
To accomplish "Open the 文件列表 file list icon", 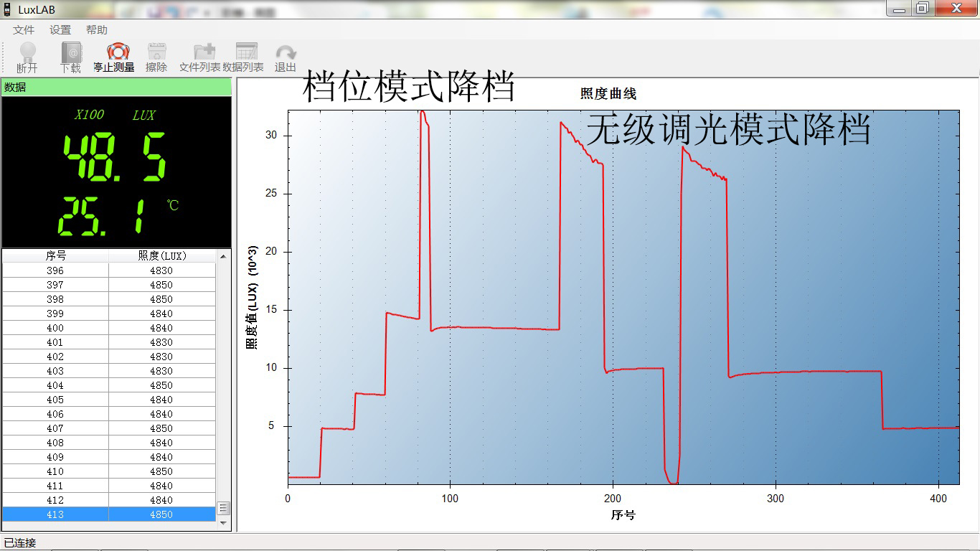I will (199, 57).
